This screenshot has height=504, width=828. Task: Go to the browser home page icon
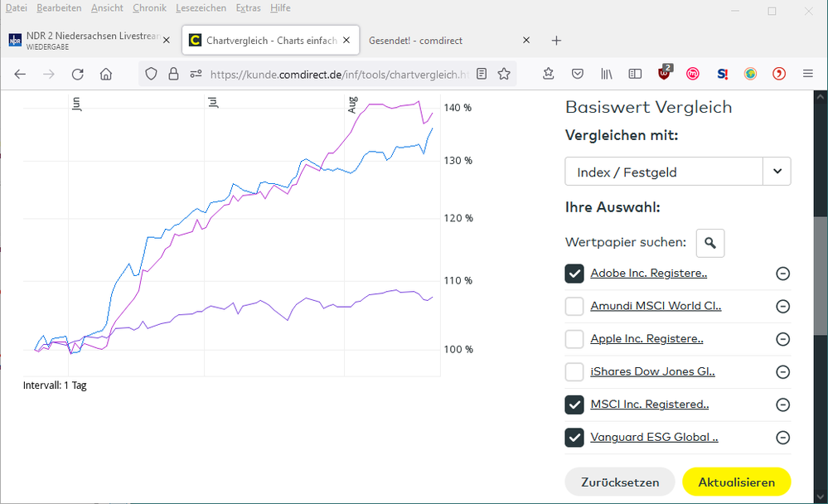click(x=106, y=74)
